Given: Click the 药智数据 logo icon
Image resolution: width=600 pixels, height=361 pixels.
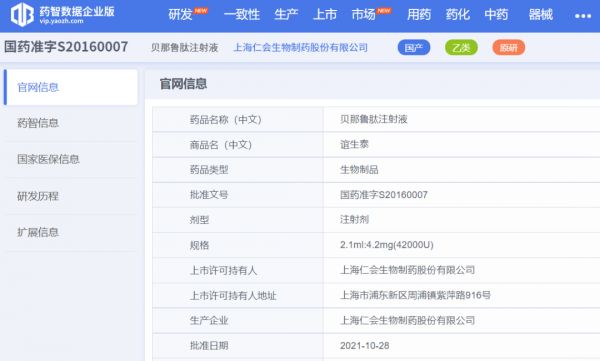Looking at the screenshot, I should [22, 15].
